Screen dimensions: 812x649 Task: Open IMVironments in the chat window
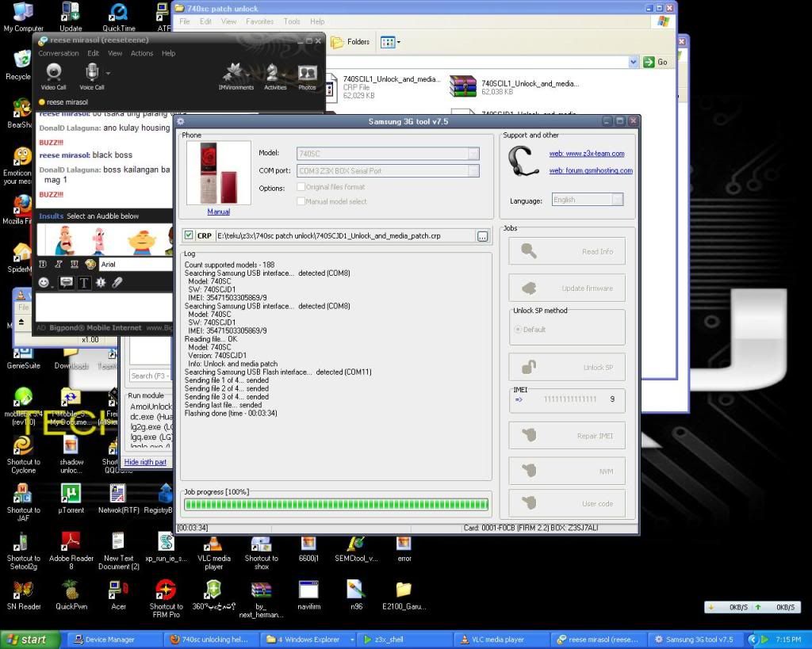coord(236,75)
